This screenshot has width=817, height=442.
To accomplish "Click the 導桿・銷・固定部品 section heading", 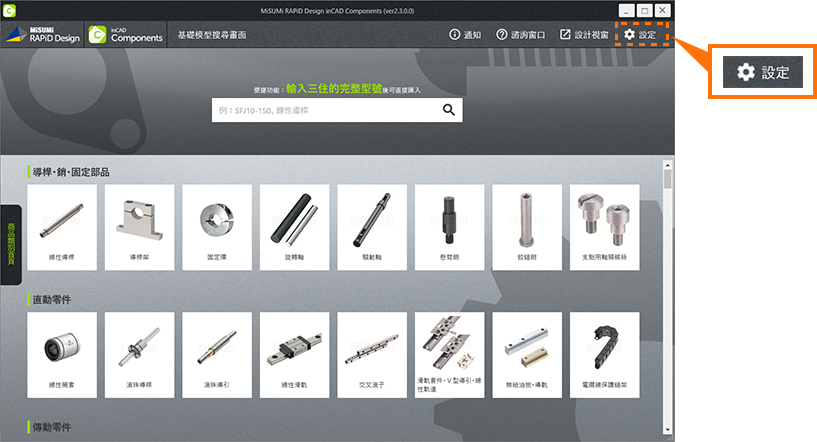I will 71,172.
